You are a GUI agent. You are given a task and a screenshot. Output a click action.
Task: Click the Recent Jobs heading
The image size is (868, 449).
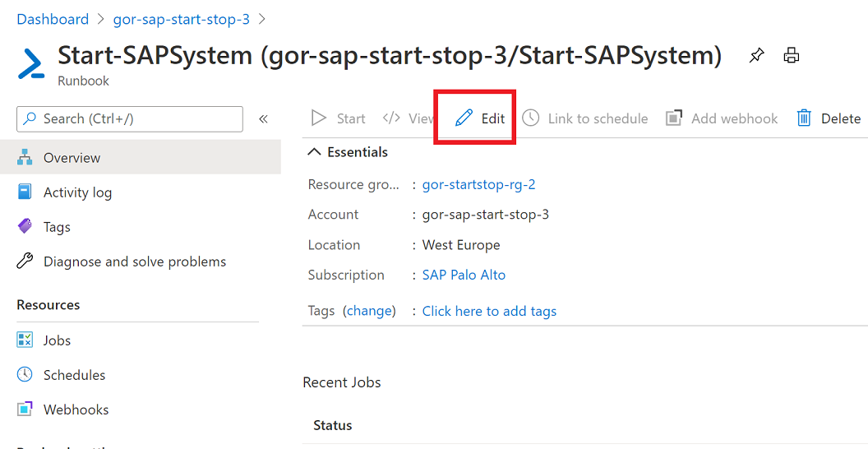pyautogui.click(x=342, y=382)
